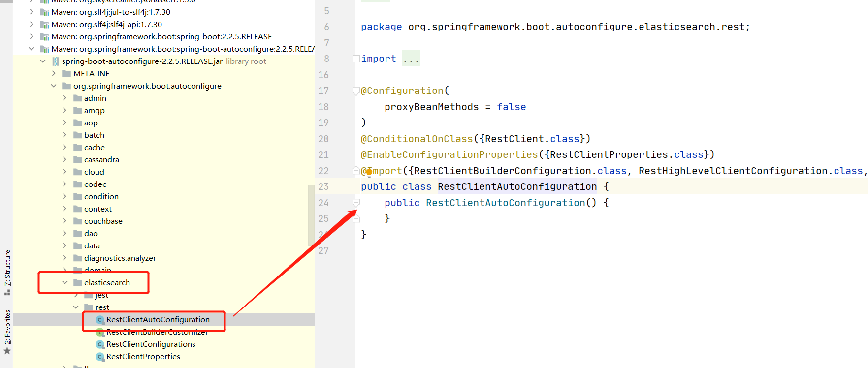This screenshot has width=868, height=368.
Task: Click proxyBeanMethods attribute on line 18
Action: point(432,107)
